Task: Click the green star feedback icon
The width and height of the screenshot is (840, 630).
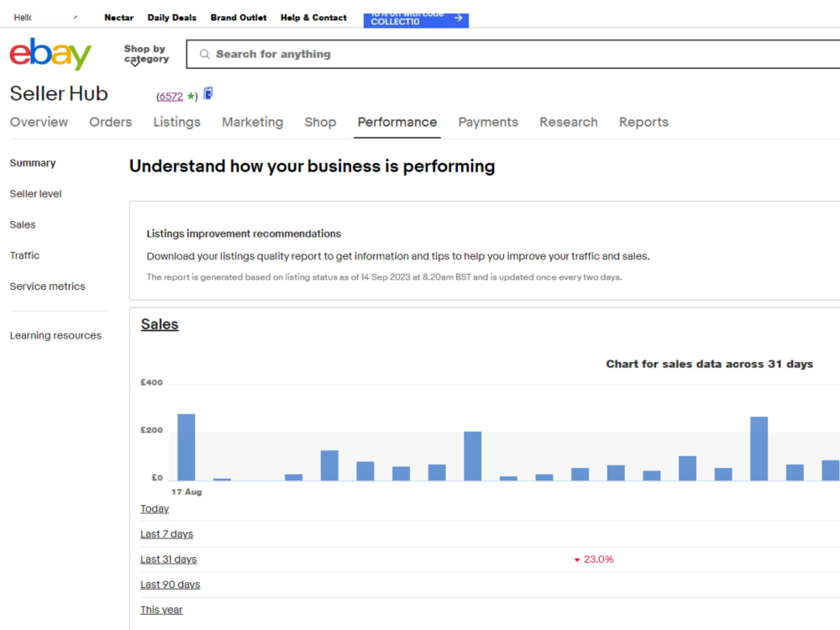Action: 191,96
